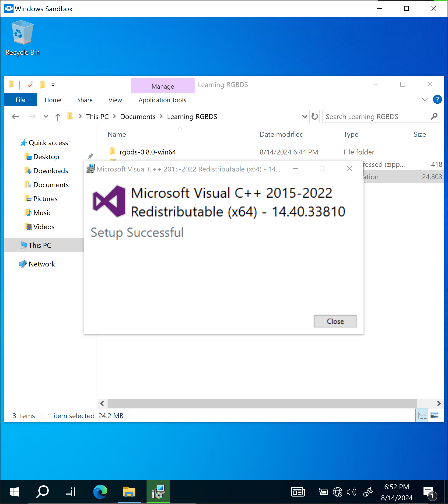Click the volume speaker tray icon
Image resolution: width=448 pixels, height=504 pixels.
pyautogui.click(x=351, y=492)
